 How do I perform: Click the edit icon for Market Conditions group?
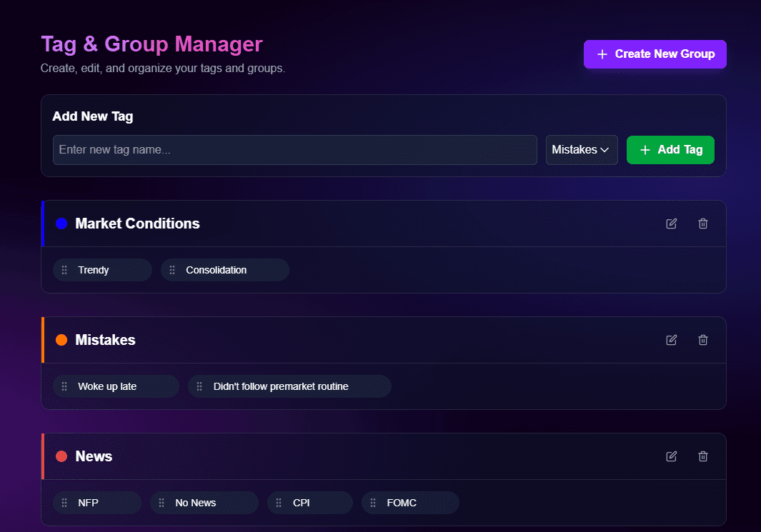point(671,224)
